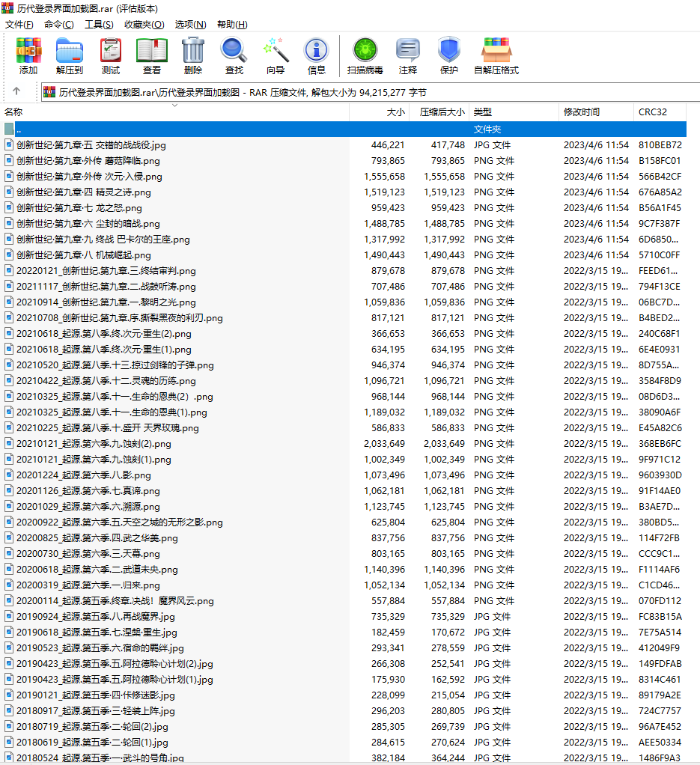
Task: Click the file icon of 20210708_创新世纪.第九章.序.撕裂黑夜的利刃.png
Action: [x=9, y=317]
